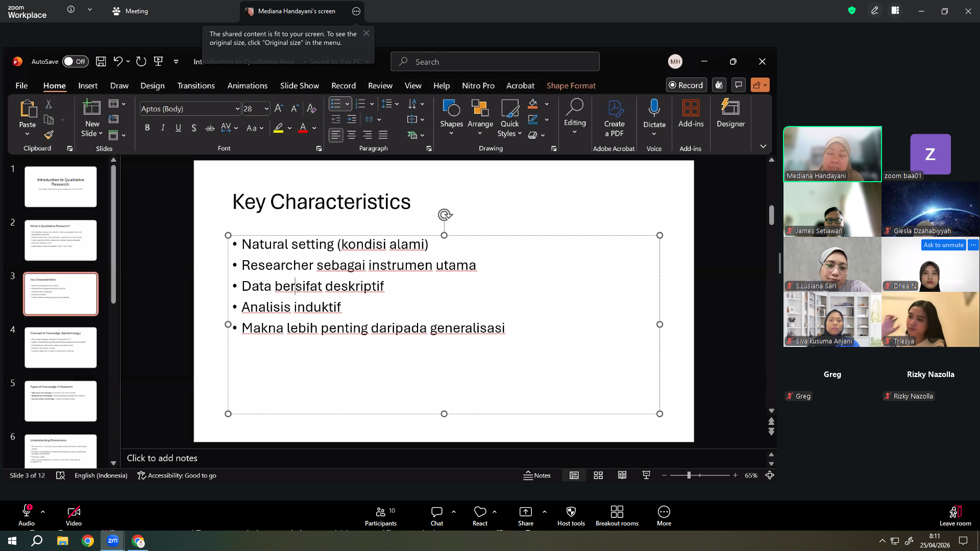Click Create a PDF icon
Image resolution: width=980 pixels, height=551 pixels.
tap(615, 118)
